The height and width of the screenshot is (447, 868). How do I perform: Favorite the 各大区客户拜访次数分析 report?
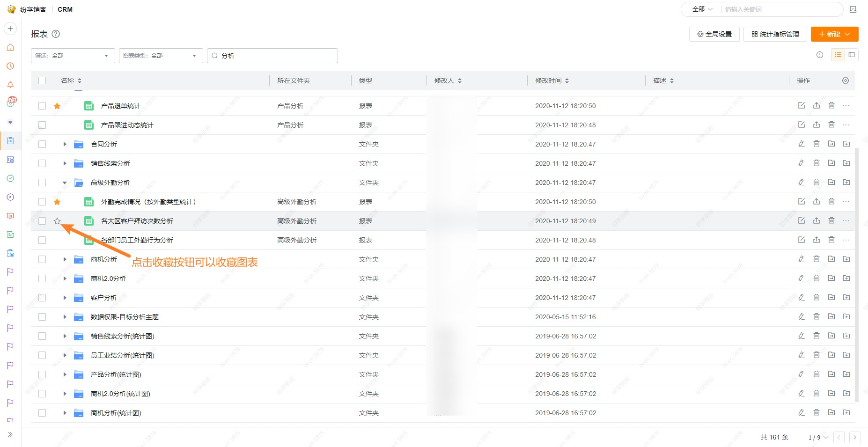pyautogui.click(x=57, y=220)
